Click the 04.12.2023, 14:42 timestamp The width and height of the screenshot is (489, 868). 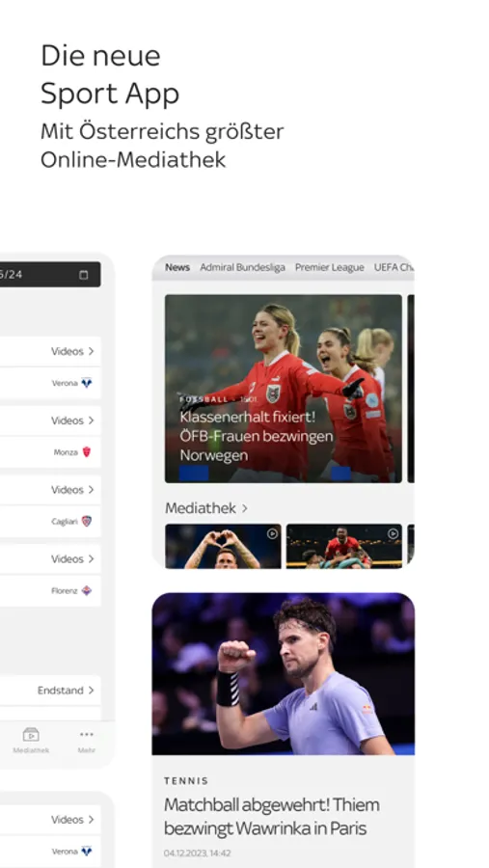197,854
